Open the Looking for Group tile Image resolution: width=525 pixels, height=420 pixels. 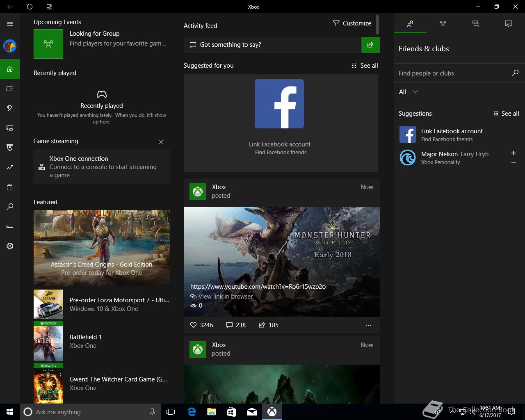tap(102, 43)
